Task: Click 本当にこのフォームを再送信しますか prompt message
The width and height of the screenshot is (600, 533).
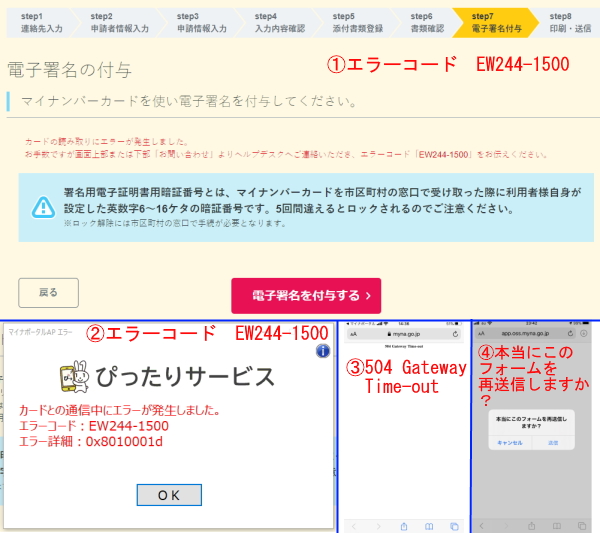Action: [532, 422]
